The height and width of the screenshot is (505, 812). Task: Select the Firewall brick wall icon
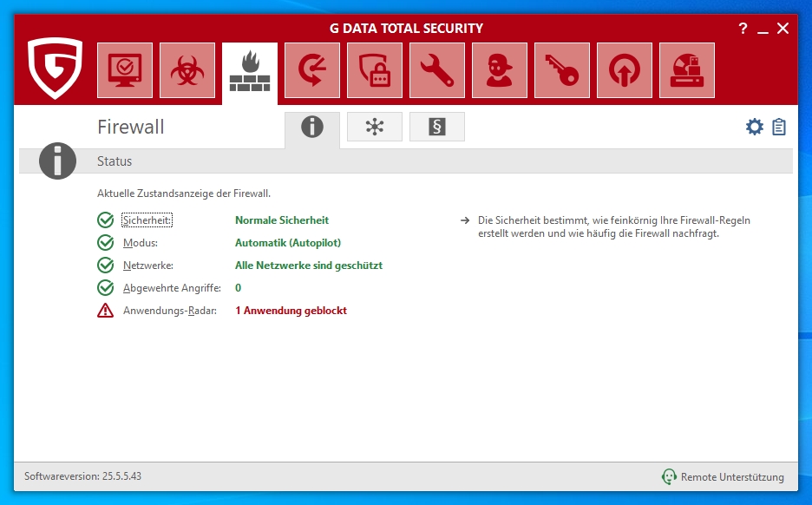(250, 73)
